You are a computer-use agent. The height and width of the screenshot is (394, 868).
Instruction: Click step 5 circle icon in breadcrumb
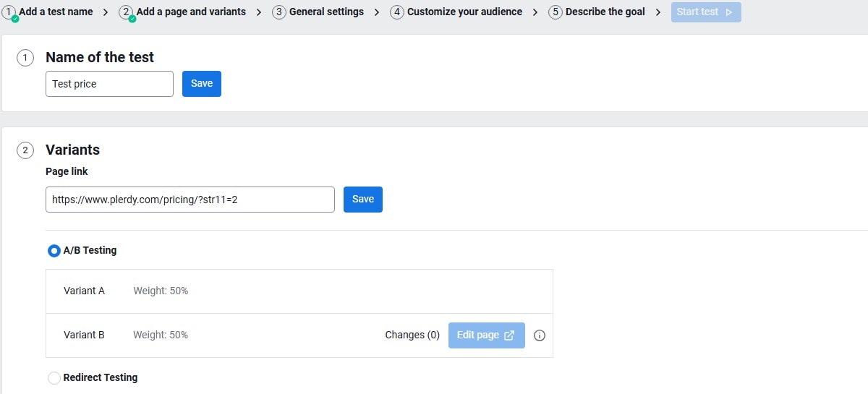pyautogui.click(x=556, y=12)
